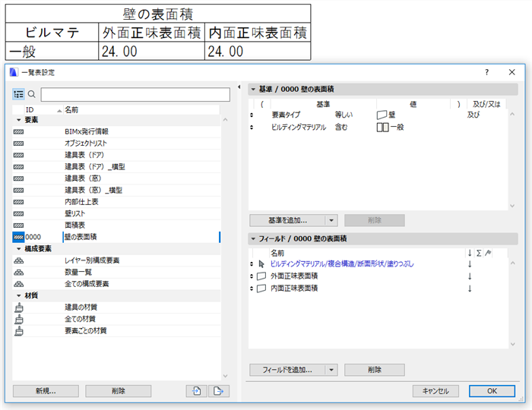The image size is (532, 410).
Task: Toggle sort arrow for ビルディングマテリアル field
Action: click(x=470, y=264)
